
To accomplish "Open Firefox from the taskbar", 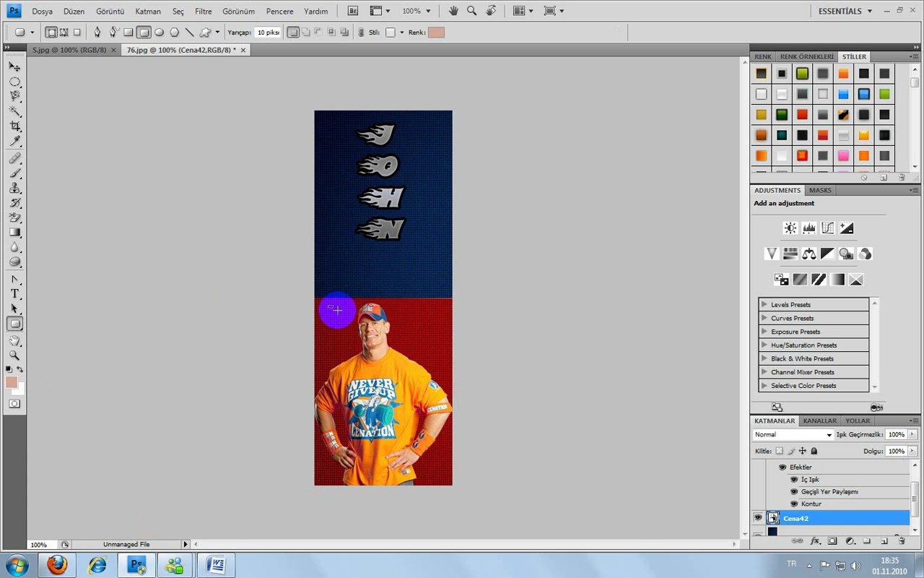I will tap(57, 565).
